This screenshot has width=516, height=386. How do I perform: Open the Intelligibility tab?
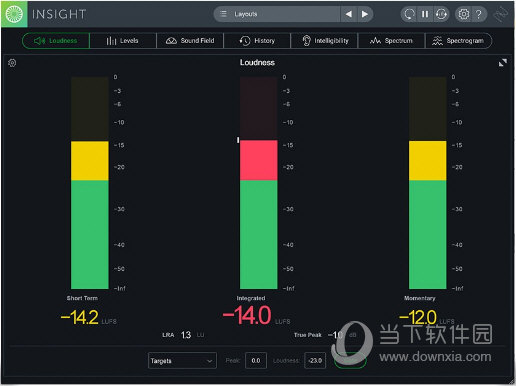(x=325, y=41)
